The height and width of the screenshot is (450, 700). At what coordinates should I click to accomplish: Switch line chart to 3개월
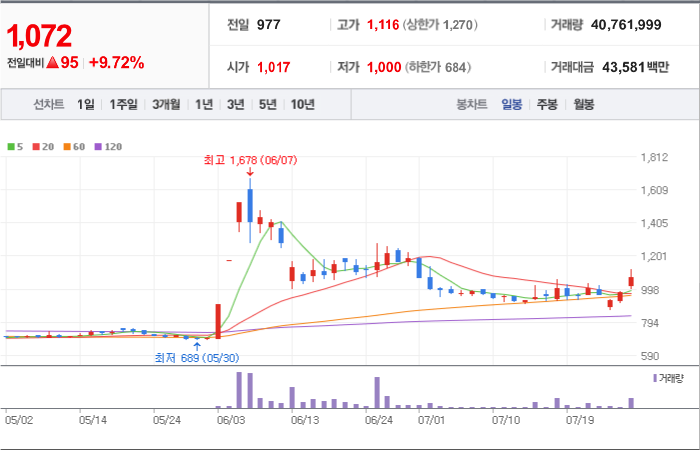click(x=166, y=104)
